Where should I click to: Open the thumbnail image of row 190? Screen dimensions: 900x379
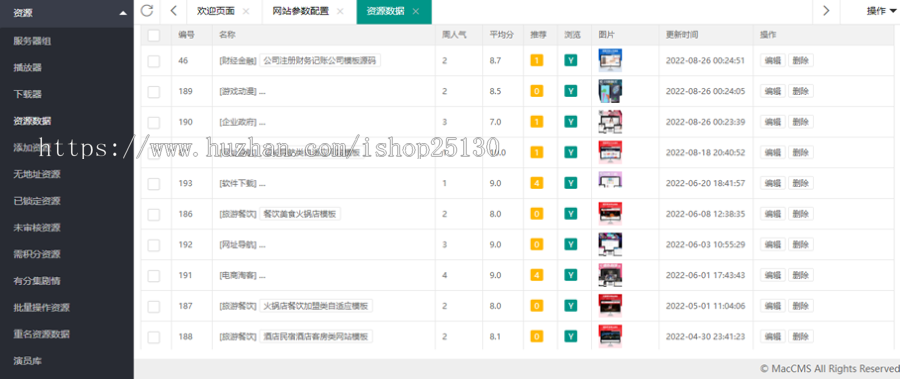click(x=610, y=122)
